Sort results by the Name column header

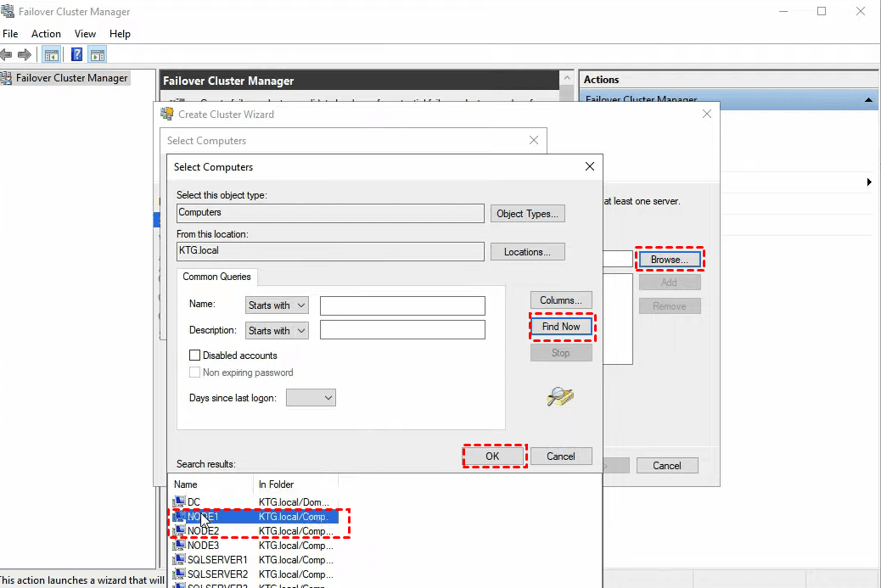tap(211, 484)
